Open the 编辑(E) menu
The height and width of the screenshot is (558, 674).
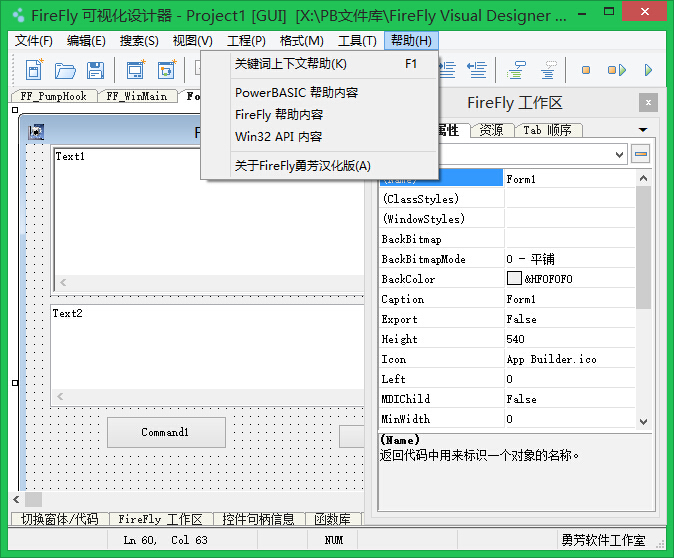click(x=86, y=41)
